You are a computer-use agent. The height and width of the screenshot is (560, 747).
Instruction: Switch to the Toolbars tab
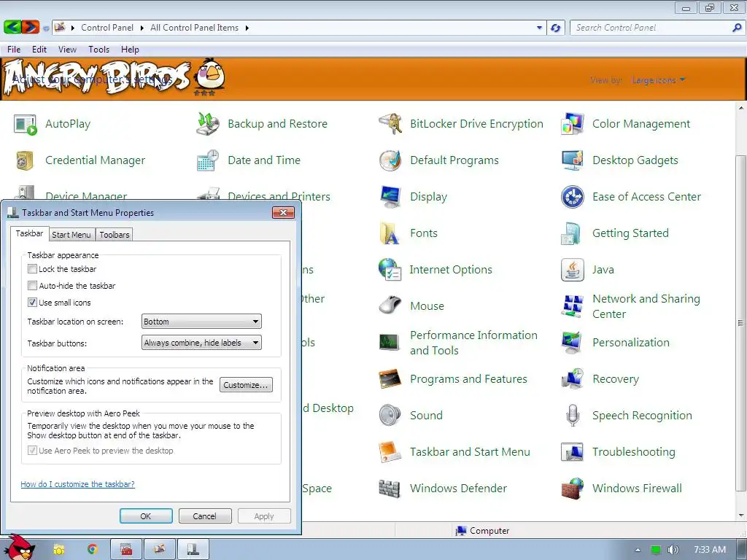click(x=115, y=235)
